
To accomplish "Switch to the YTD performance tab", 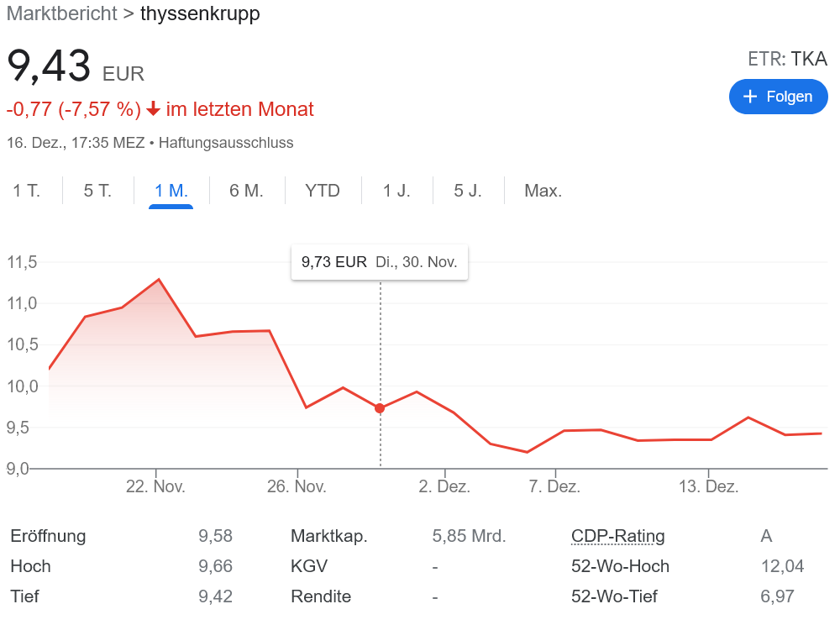I will pos(322,191).
